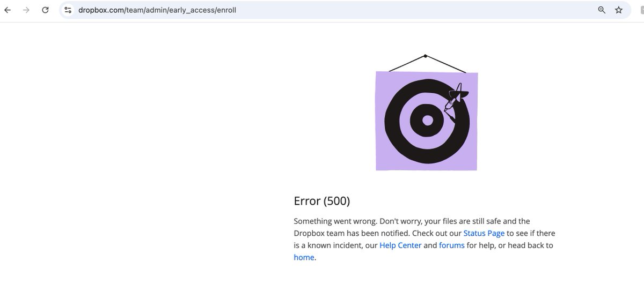The height and width of the screenshot is (299, 644).
Task: Bookmark this page with the star icon
Action: coord(619,10)
